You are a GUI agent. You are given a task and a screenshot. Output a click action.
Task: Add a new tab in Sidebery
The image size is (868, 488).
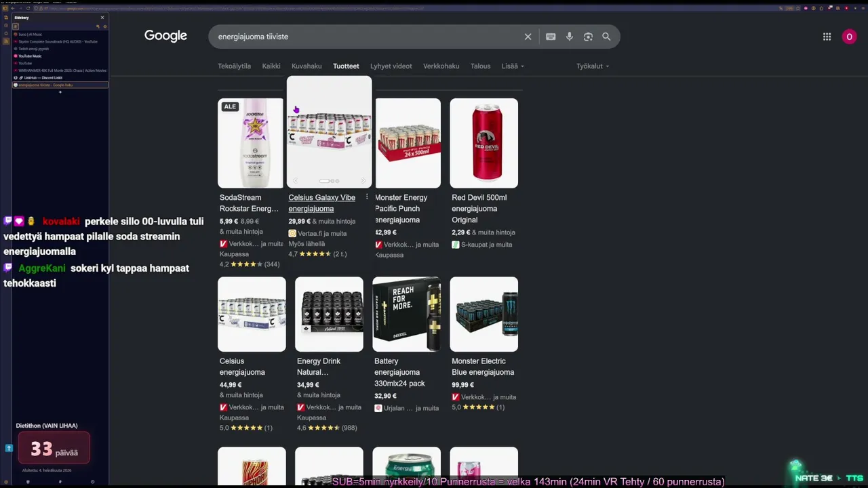(x=60, y=92)
